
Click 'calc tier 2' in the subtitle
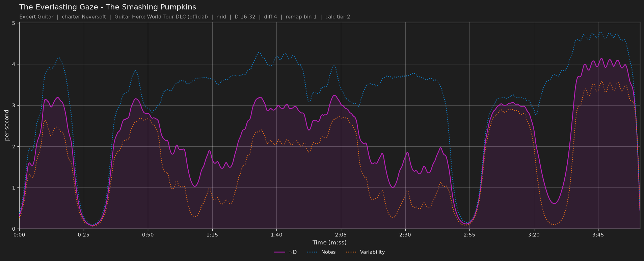pos(338,17)
